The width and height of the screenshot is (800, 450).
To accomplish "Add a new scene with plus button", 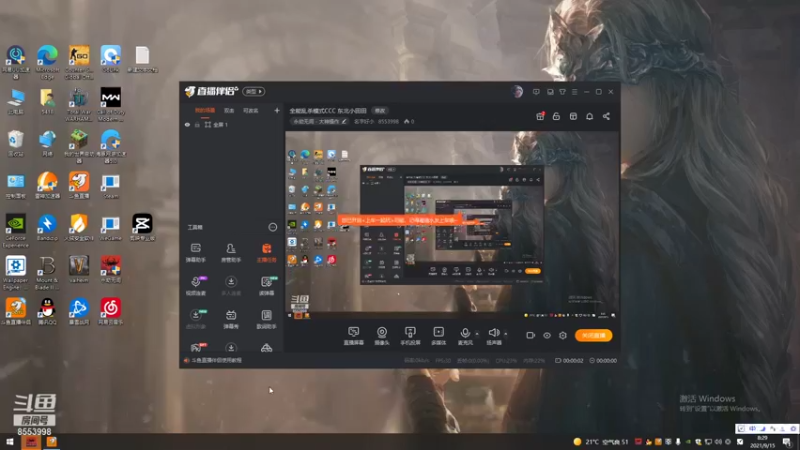I will (x=277, y=110).
